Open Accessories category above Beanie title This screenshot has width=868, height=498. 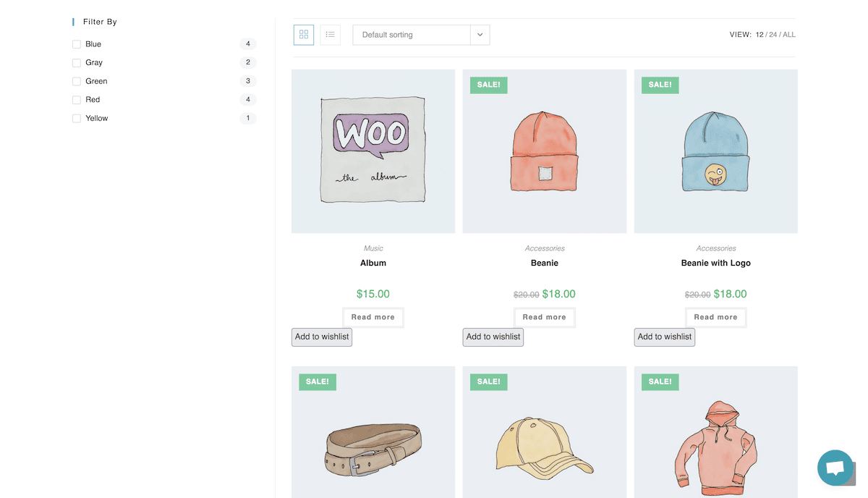point(545,248)
